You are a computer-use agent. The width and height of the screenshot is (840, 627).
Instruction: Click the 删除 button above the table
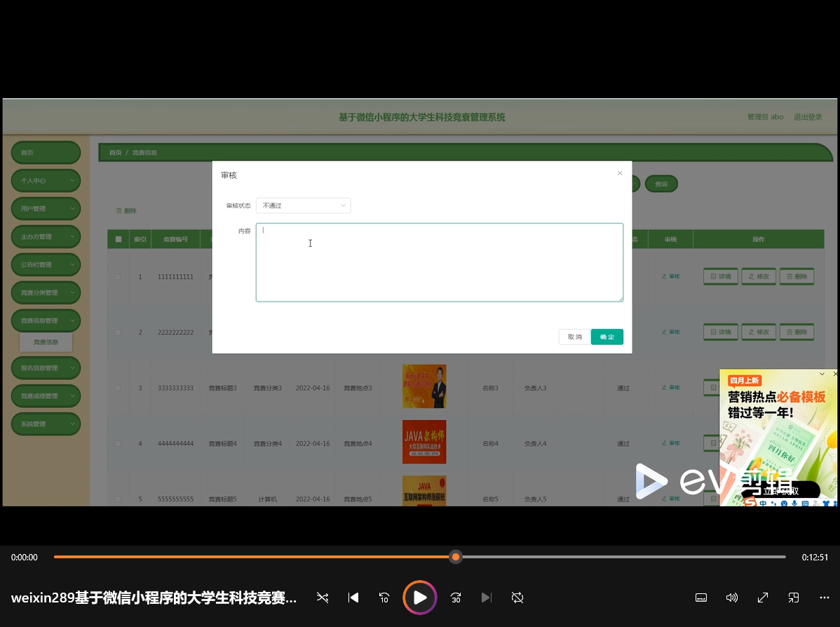coord(126,210)
